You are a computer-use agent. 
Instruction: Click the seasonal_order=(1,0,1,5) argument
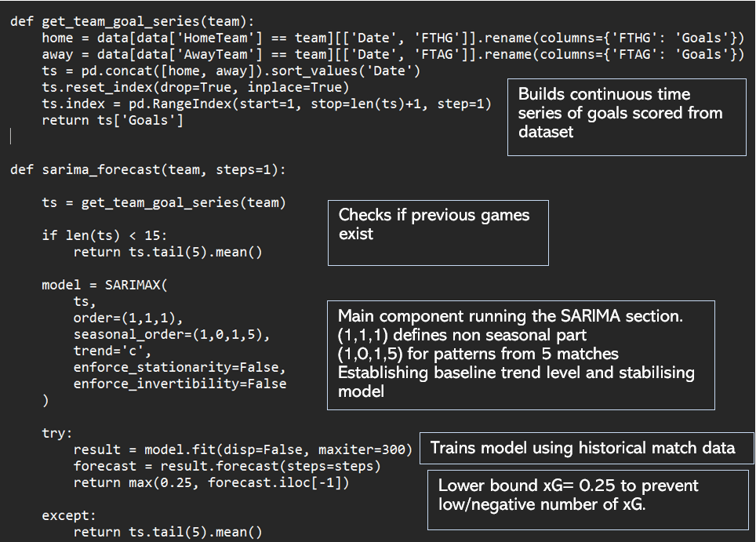point(171,334)
